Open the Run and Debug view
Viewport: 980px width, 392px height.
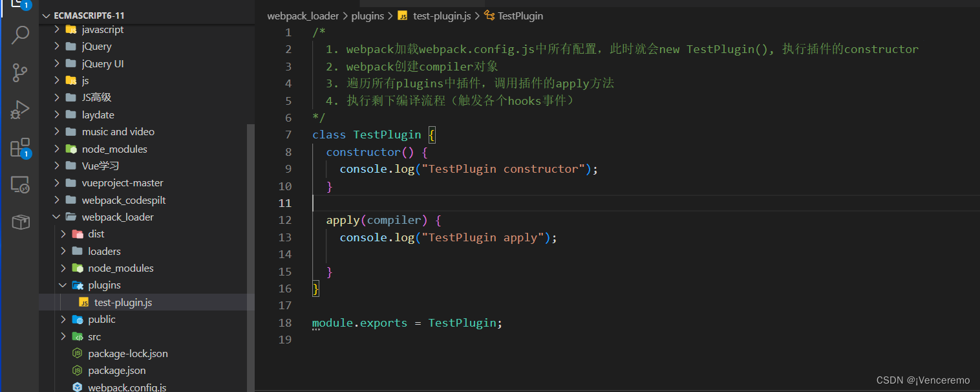pos(19,110)
